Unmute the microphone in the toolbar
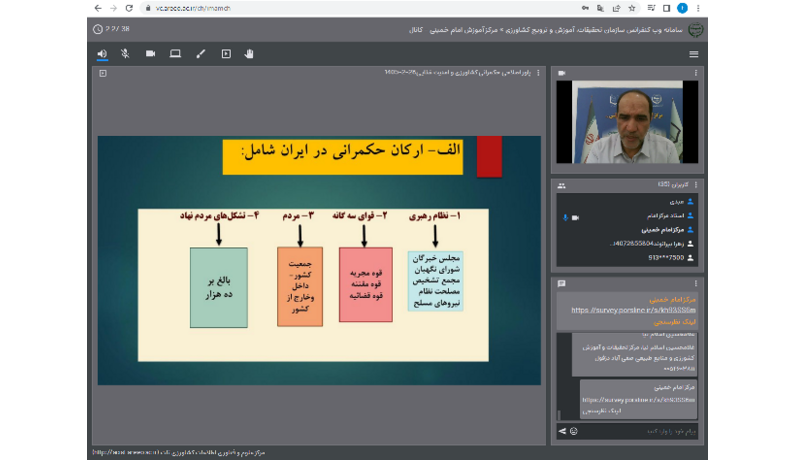The height and width of the screenshot is (460, 795). (x=125, y=54)
